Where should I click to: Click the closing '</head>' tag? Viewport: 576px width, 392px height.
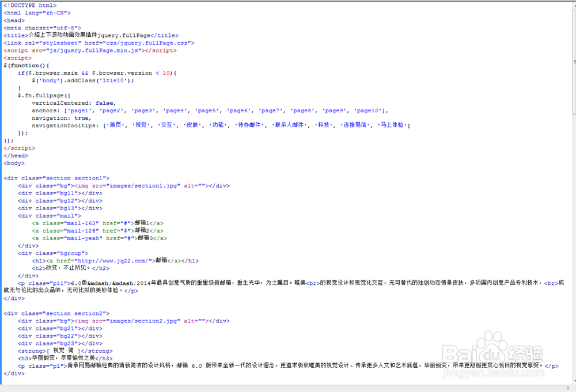(16, 155)
